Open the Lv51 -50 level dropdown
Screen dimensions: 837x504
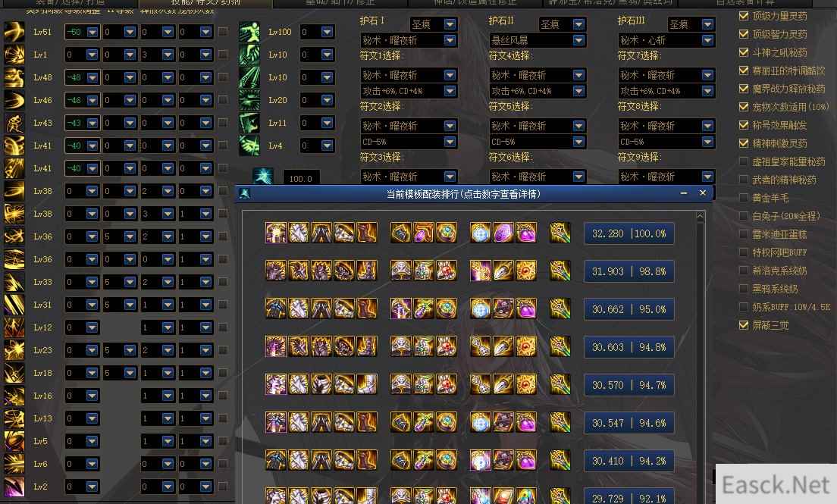click(82, 32)
